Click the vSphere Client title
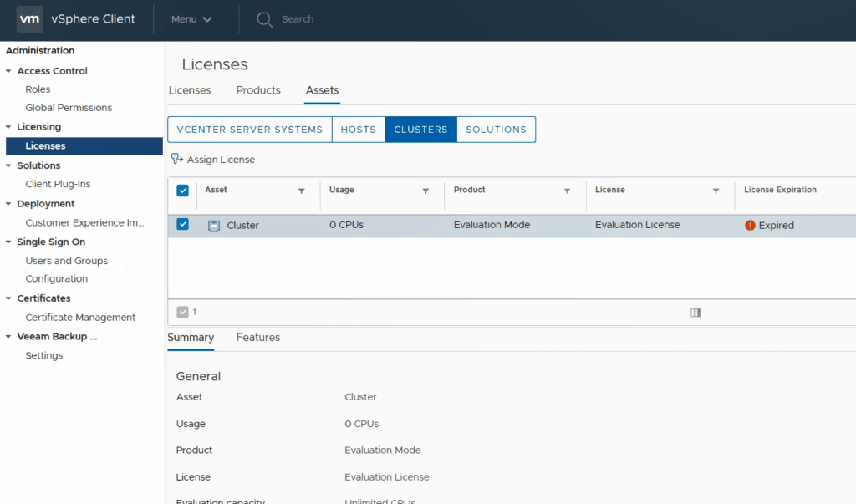 [93, 19]
